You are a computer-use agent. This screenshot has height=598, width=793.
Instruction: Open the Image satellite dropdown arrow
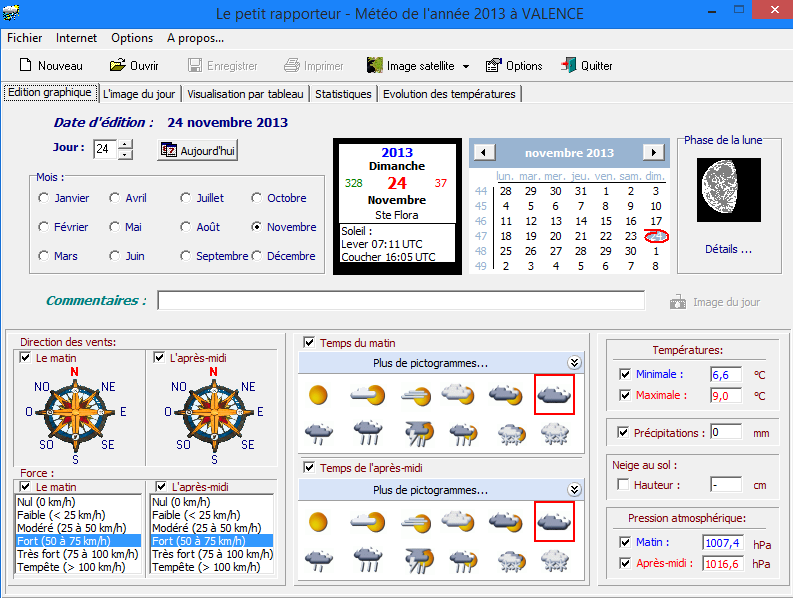[x=466, y=66]
